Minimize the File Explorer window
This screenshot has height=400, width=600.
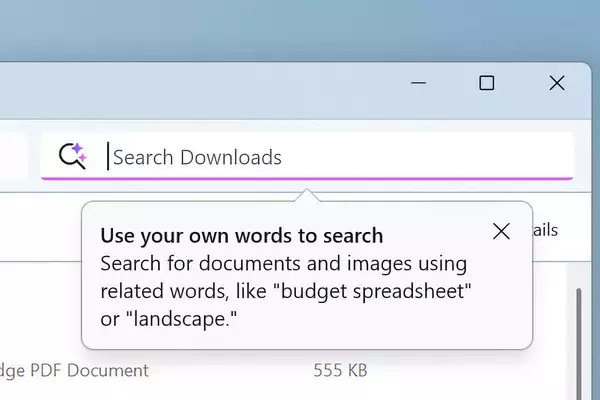pyautogui.click(x=416, y=83)
